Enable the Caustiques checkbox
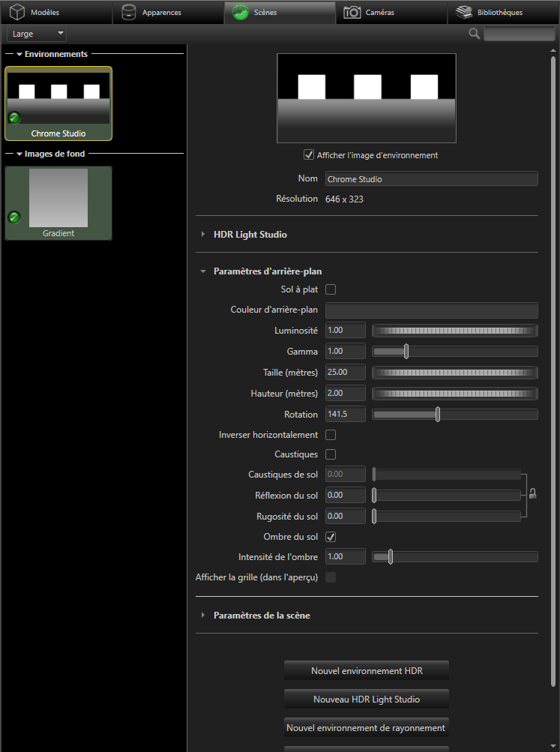Screen dimensions: 560x752 tap(331, 454)
